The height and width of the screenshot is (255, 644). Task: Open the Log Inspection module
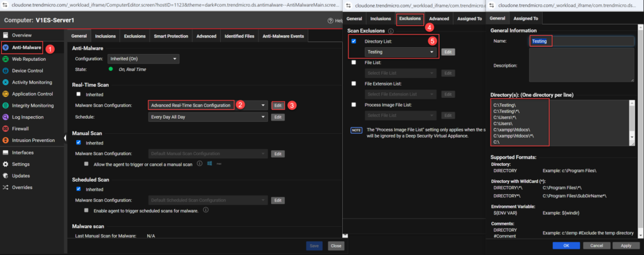[x=28, y=117]
